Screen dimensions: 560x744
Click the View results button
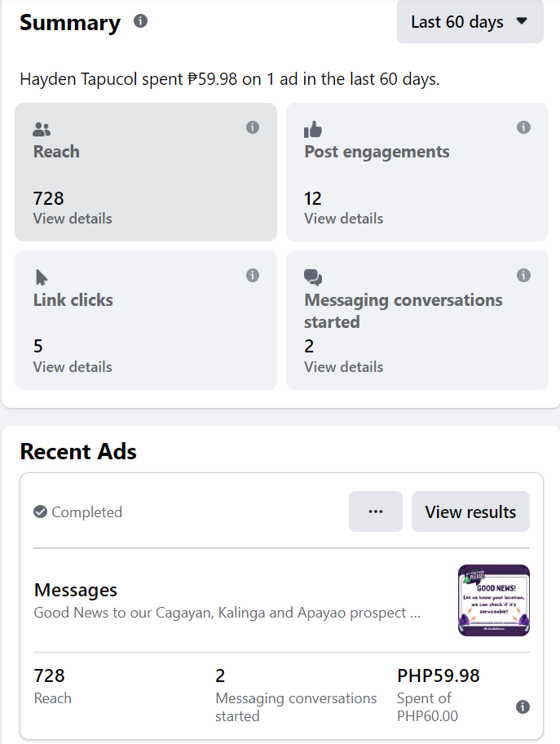(x=470, y=511)
